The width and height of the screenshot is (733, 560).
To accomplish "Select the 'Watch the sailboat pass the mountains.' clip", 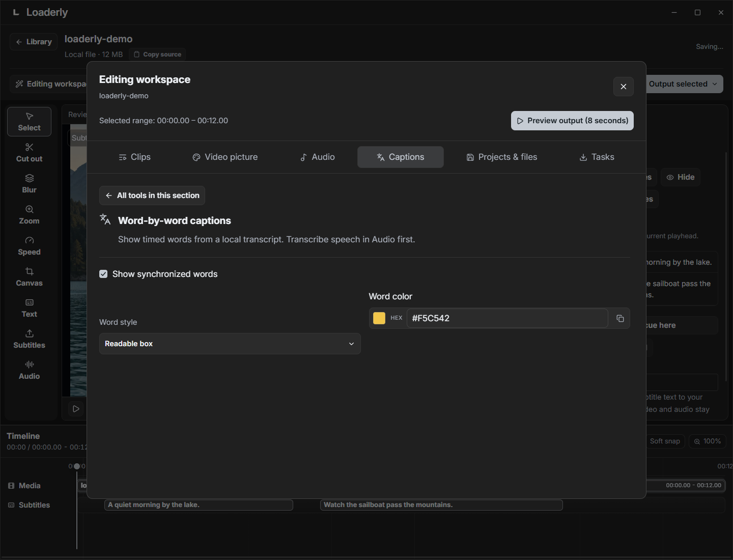I will 441,505.
